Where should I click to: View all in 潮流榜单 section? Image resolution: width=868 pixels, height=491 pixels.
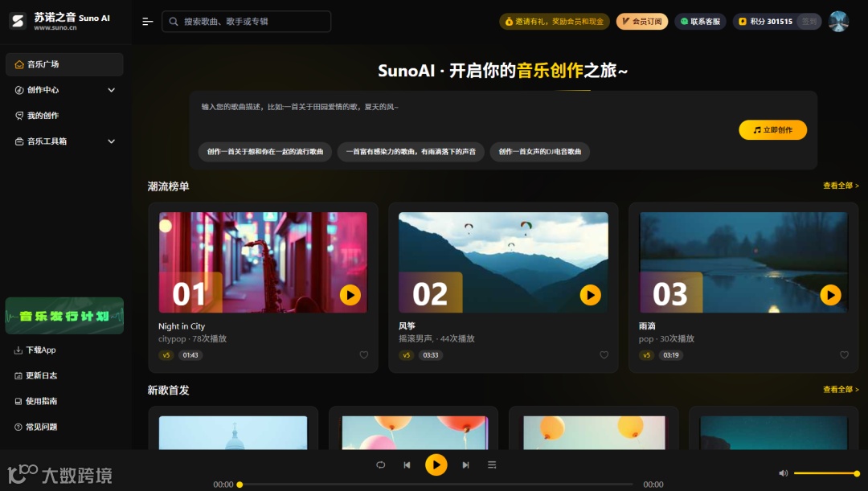click(841, 186)
